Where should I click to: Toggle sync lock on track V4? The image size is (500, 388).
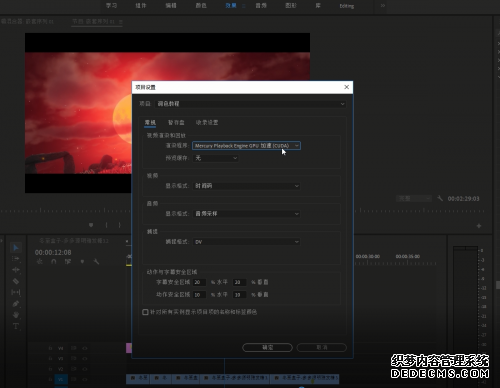(x=74, y=348)
